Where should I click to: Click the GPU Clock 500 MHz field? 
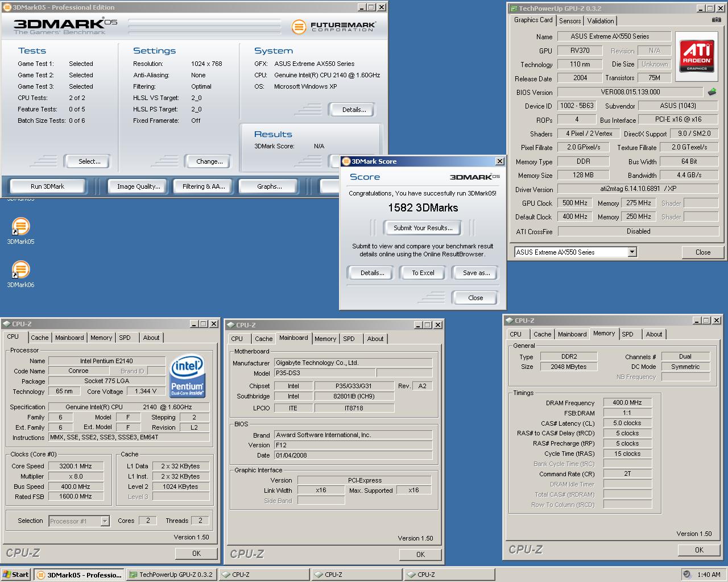(575, 203)
